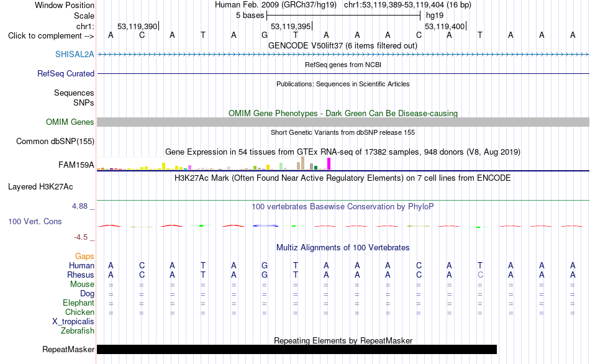Click the hg19 label beside scale bar
The width and height of the screenshot is (590, 364).
[x=435, y=16]
